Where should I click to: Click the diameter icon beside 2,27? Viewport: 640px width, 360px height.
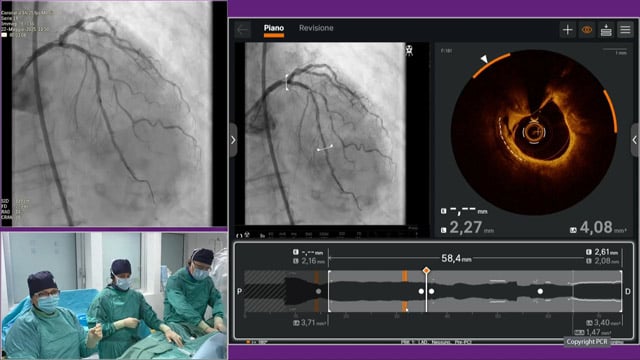point(444,230)
